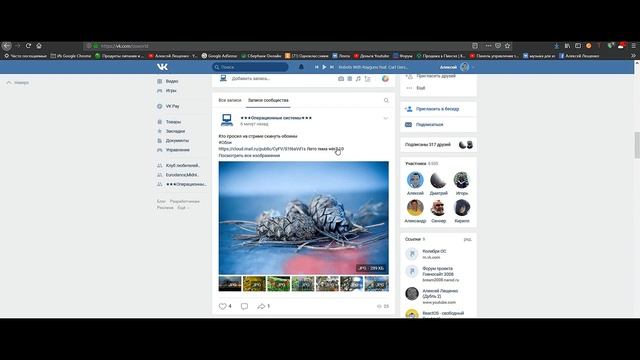Open member Алексей's avatar

point(415,180)
